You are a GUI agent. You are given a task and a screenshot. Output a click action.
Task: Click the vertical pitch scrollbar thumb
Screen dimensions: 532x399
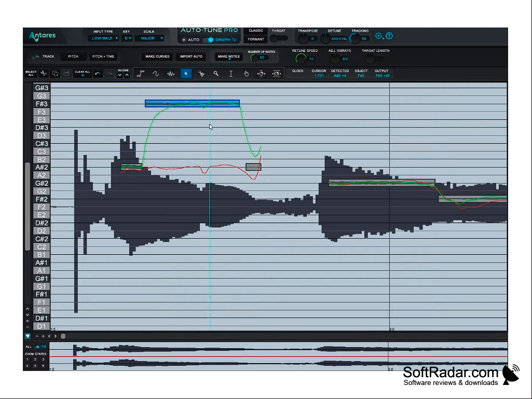click(x=28, y=207)
